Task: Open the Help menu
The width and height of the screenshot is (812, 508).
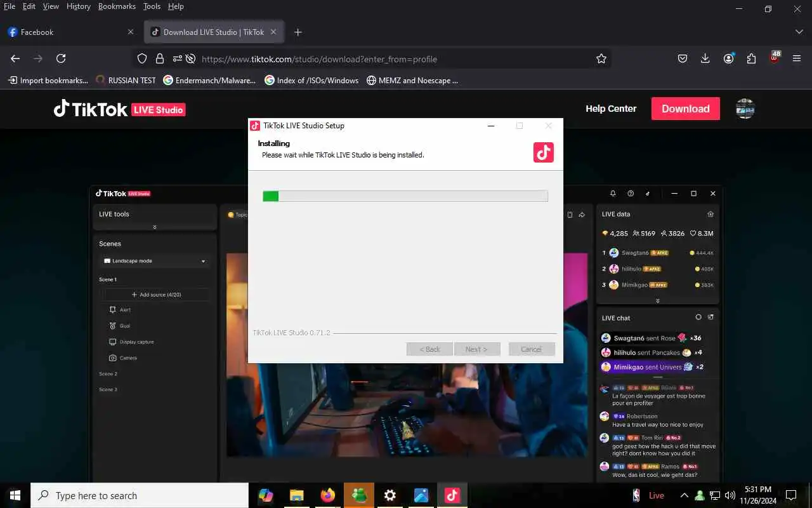Action: [x=176, y=6]
